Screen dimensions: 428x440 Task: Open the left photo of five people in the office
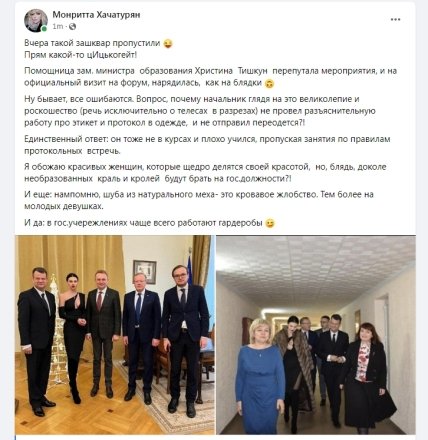(114, 334)
